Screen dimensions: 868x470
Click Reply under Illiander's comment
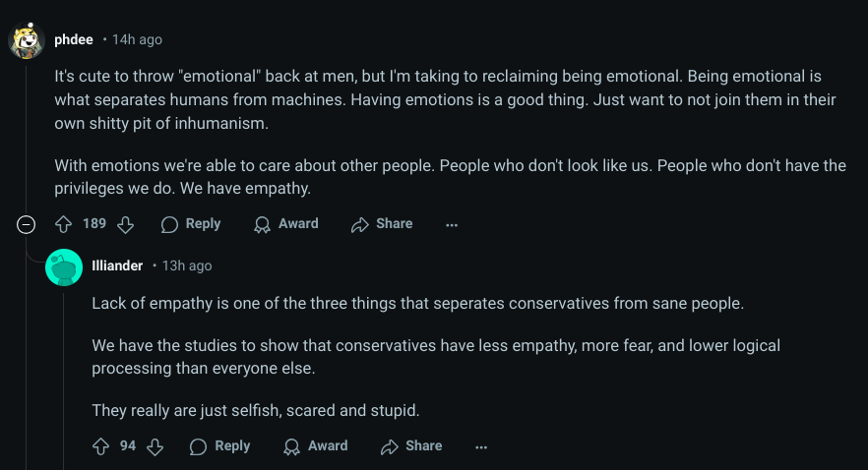tap(220, 446)
